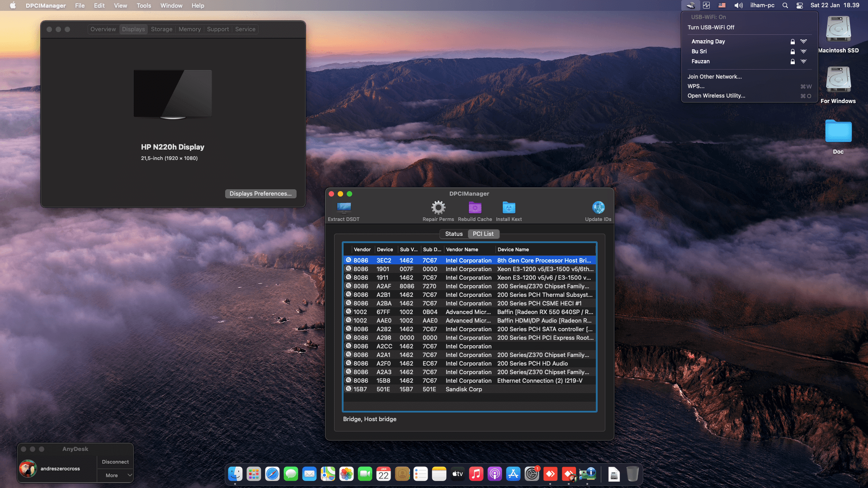Join the Amazing Day network
Viewport: 868px width, 488px height.
coord(750,41)
